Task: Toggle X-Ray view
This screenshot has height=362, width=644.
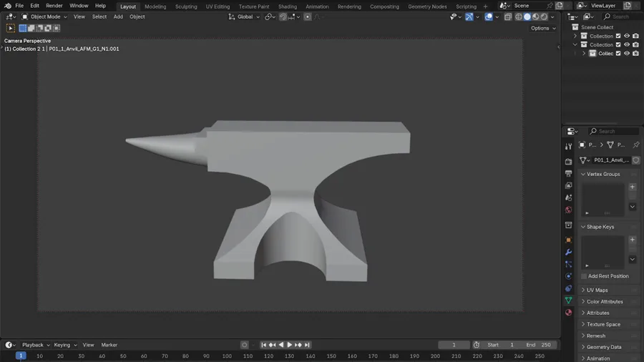Action: click(508, 17)
